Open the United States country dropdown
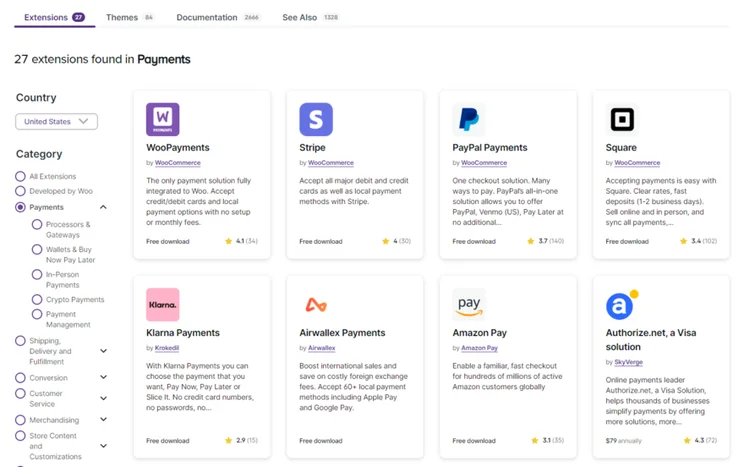This screenshot has width=744, height=467. click(x=56, y=121)
